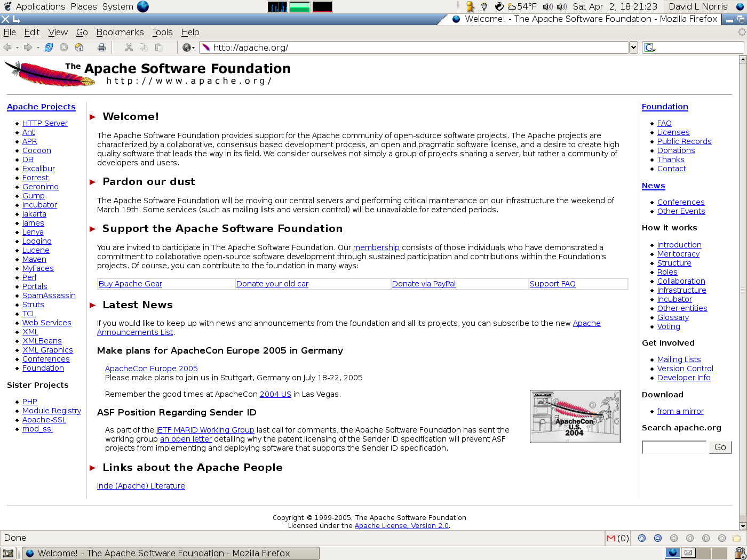Open the Forward history dropdown arrow
Image resolution: width=747 pixels, height=560 pixels.
[38, 47]
